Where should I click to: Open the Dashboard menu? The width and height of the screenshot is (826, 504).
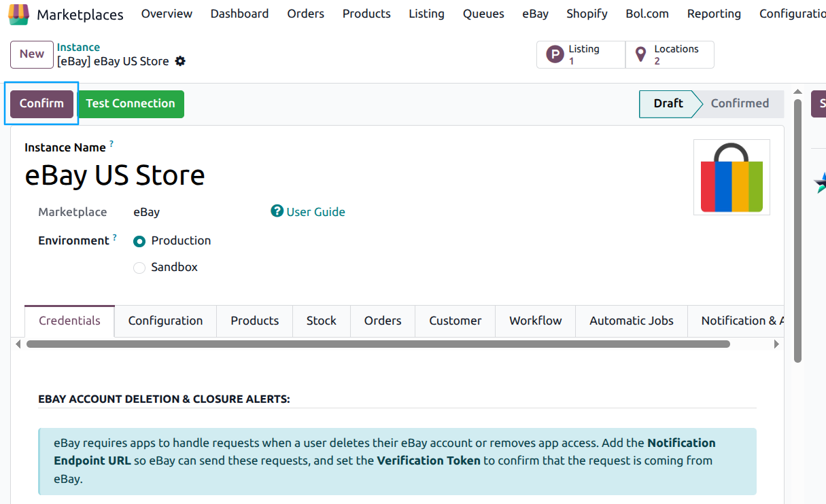coord(239,14)
